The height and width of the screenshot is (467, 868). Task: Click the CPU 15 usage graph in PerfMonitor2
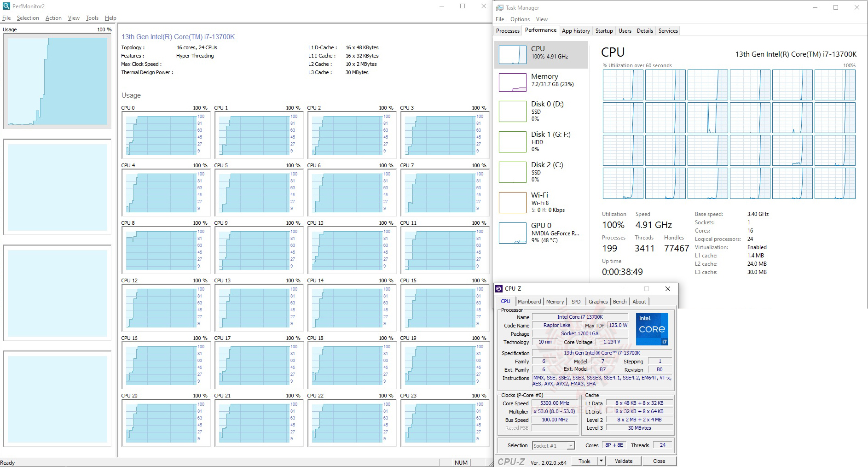pos(445,308)
